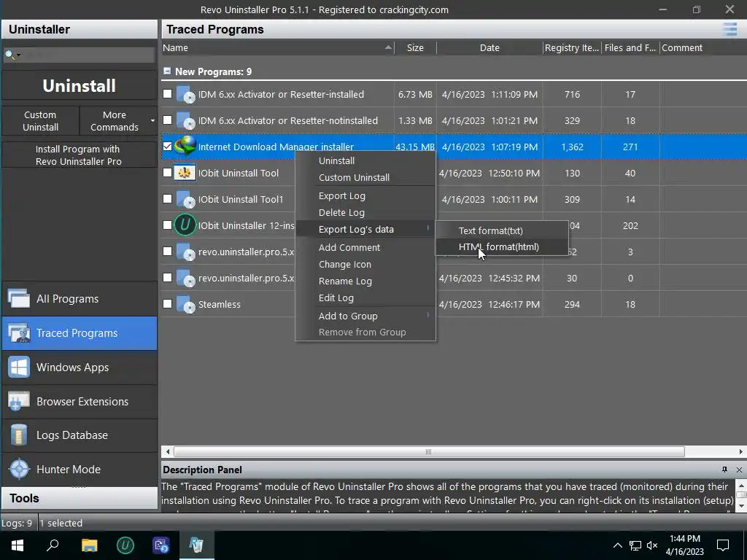
Task: Click the taskbar clock showing 1:44 PM
Action: click(684, 545)
